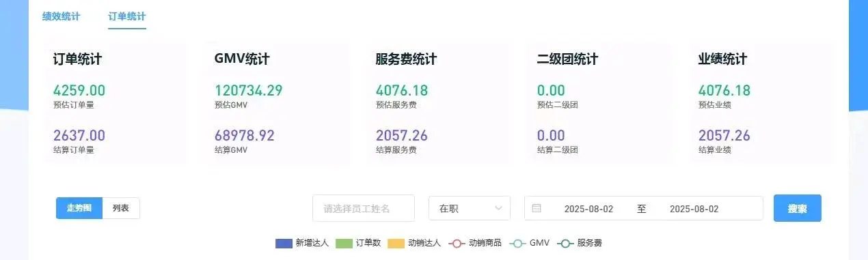The width and height of the screenshot is (868, 260).
Task: Click the 结算订单量 label
Action: (x=73, y=150)
